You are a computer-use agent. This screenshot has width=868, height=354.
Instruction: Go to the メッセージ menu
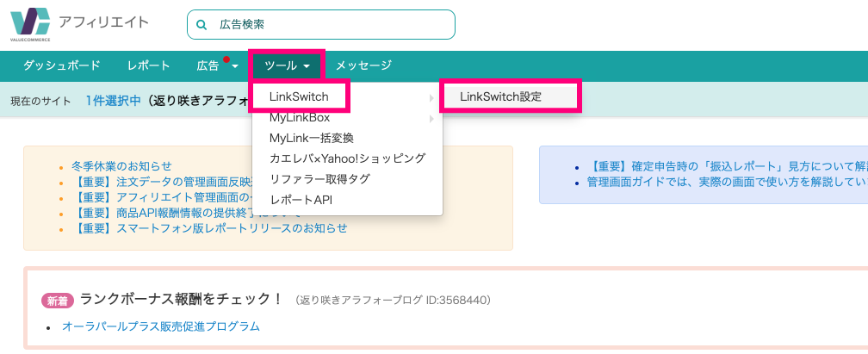pos(363,66)
